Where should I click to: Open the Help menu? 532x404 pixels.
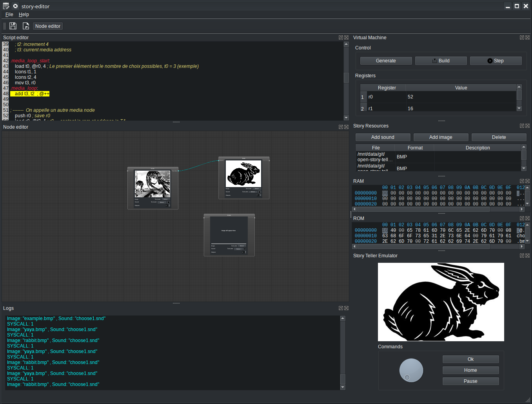[24, 15]
